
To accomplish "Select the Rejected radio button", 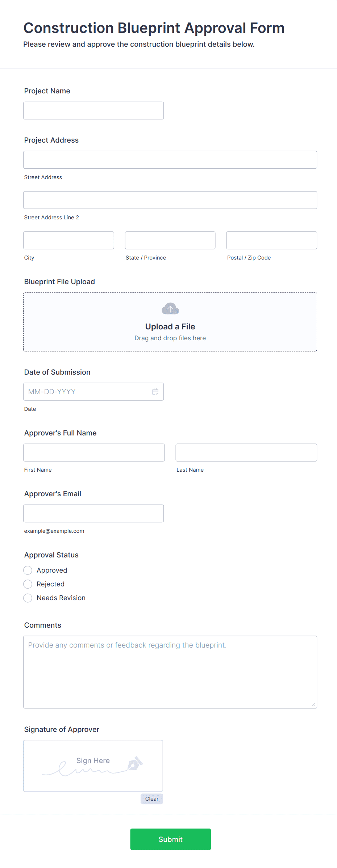I will (28, 584).
